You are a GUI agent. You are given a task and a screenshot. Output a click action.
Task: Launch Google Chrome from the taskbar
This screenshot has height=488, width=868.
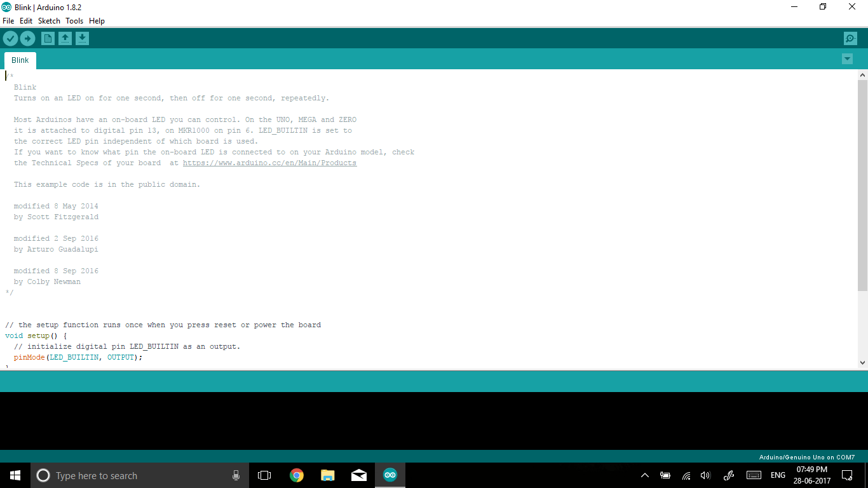(x=296, y=475)
